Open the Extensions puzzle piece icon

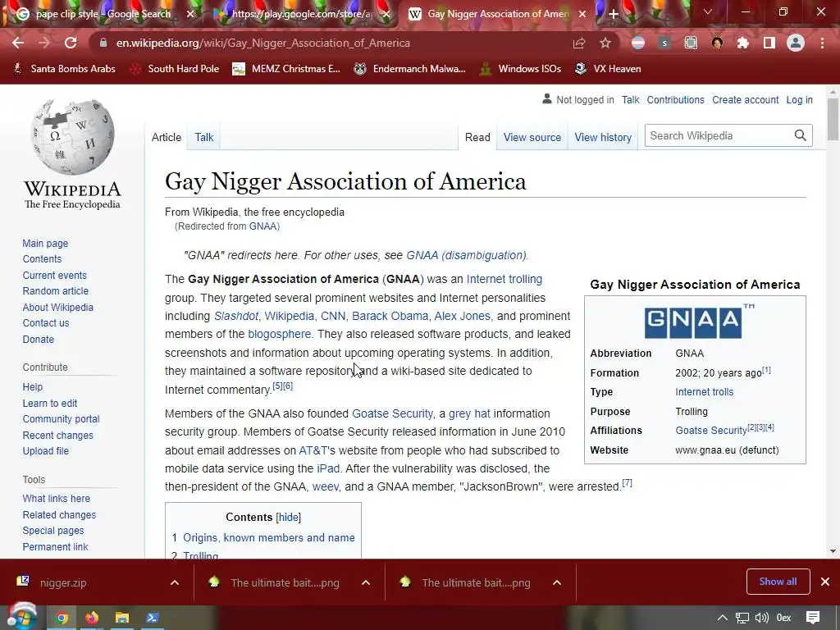[x=743, y=43]
